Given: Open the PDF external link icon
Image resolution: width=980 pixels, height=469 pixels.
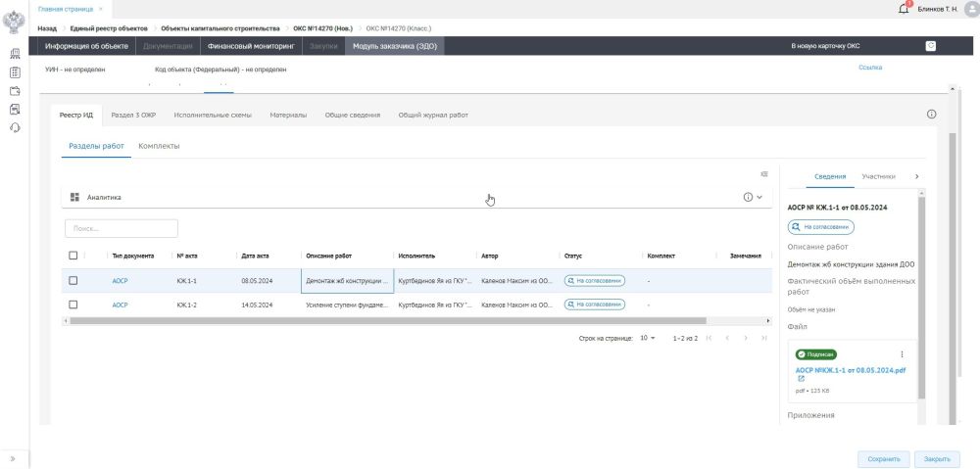Looking at the screenshot, I should point(801,379).
